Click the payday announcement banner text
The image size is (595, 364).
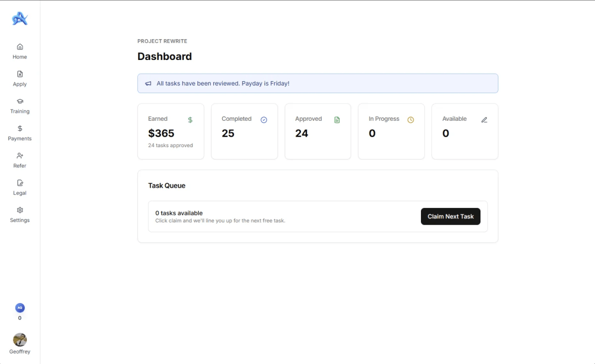[223, 84]
